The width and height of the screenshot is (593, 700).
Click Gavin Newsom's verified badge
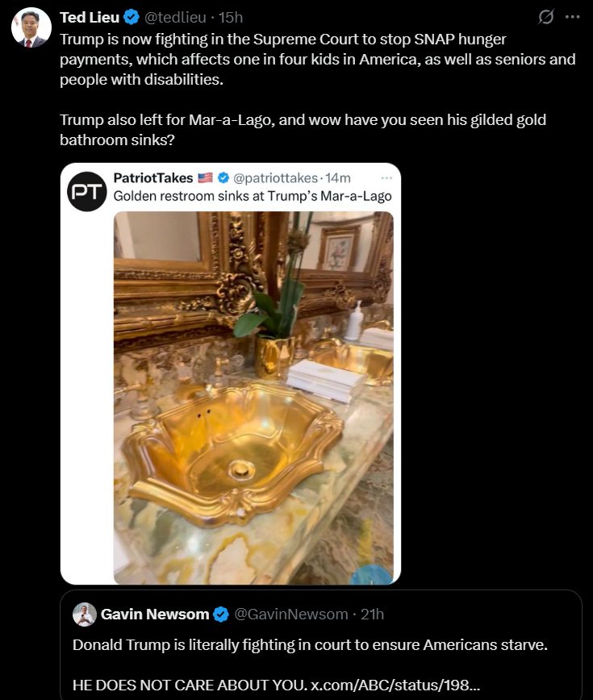(x=221, y=615)
